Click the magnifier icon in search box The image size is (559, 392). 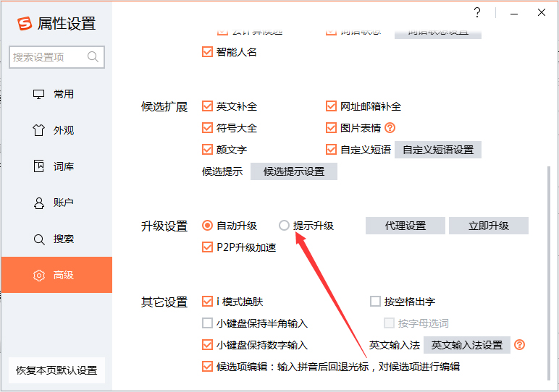tap(93, 56)
